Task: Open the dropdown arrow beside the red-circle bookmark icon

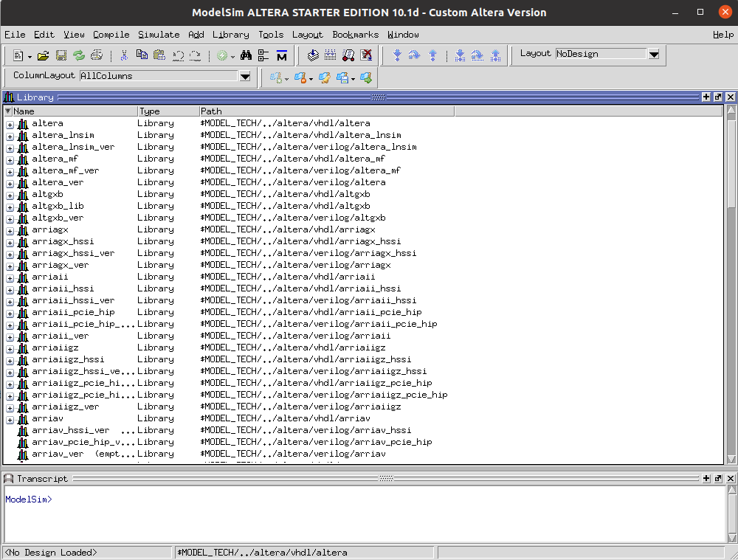Action: coord(311,79)
